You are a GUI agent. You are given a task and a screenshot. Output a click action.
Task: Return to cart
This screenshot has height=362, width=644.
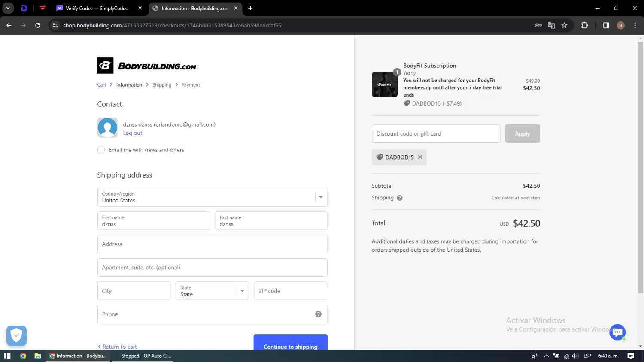click(x=117, y=347)
